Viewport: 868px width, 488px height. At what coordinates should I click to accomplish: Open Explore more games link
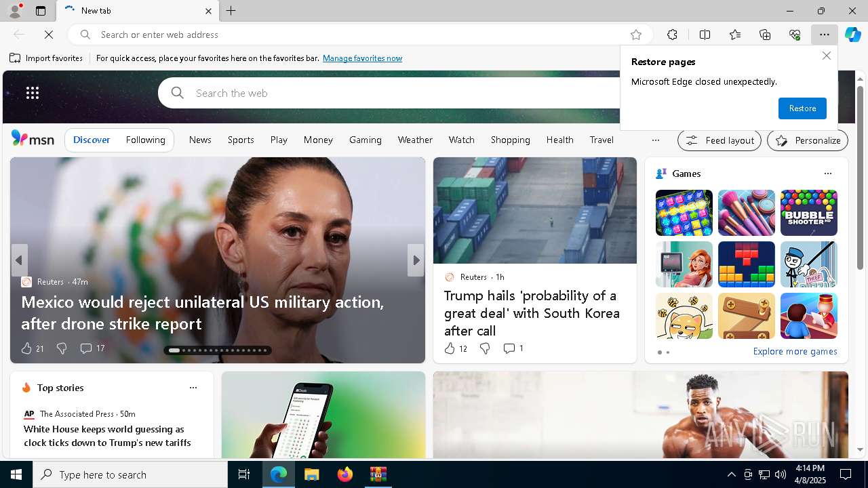click(x=795, y=352)
